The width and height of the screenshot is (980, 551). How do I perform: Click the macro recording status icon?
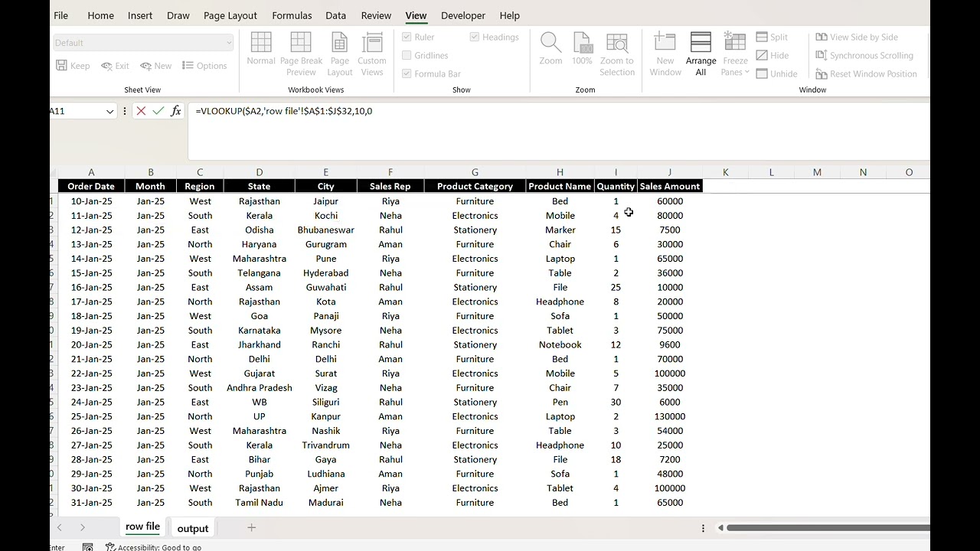coord(88,547)
